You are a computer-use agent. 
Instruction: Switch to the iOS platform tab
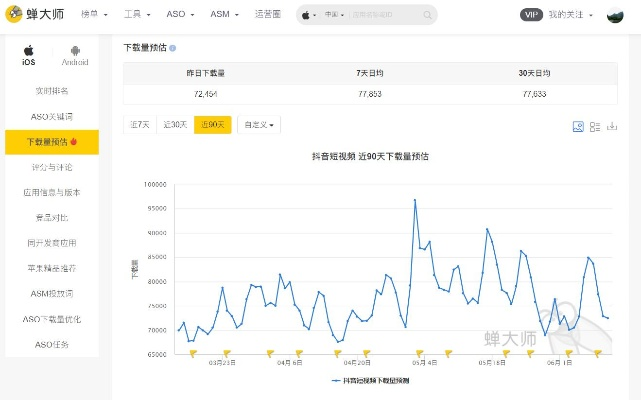click(29, 55)
